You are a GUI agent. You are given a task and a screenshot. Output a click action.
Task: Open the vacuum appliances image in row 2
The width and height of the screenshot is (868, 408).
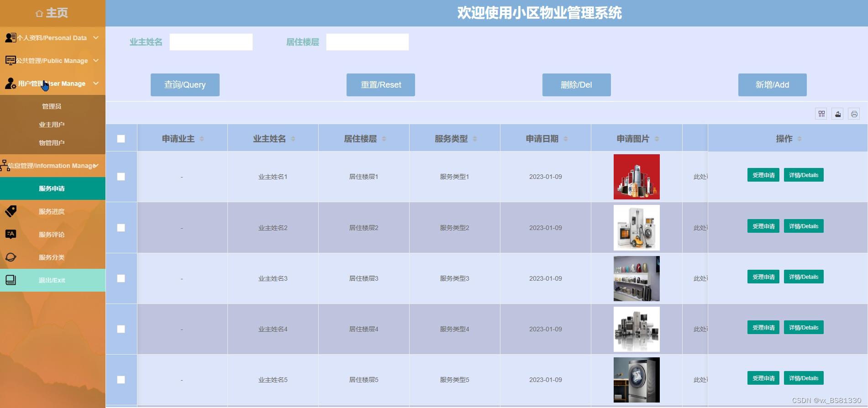pos(637,228)
